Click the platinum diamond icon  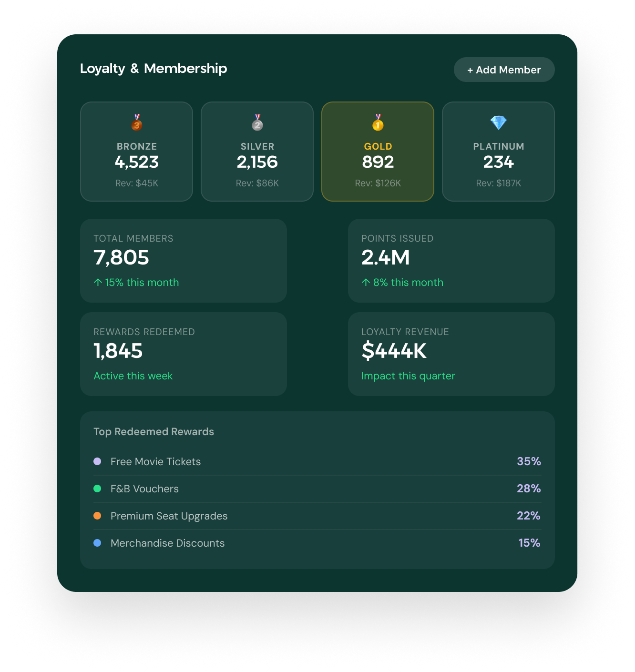pos(498,123)
